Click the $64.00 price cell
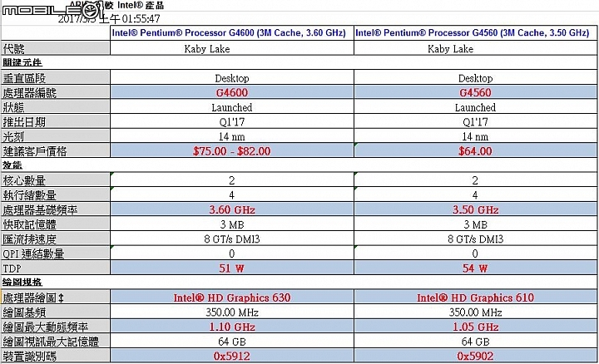 (475, 151)
